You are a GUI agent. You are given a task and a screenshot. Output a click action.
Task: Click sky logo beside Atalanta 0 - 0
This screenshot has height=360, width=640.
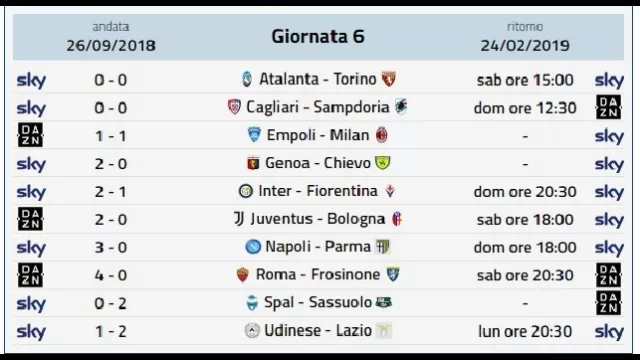click(31, 80)
